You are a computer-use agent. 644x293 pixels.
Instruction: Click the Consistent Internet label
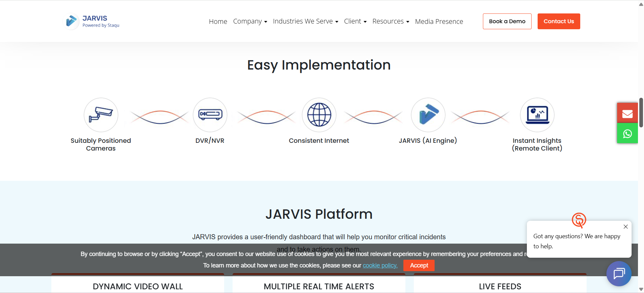click(319, 141)
